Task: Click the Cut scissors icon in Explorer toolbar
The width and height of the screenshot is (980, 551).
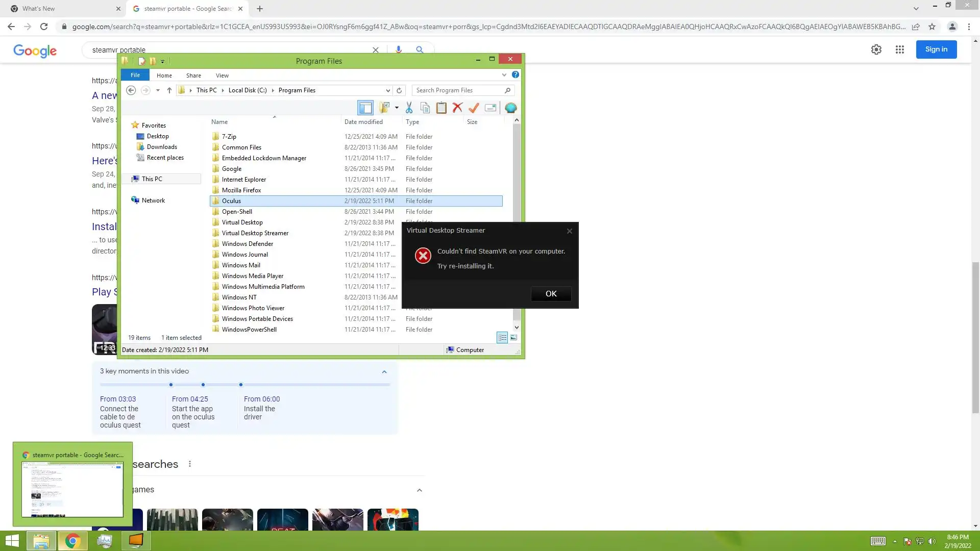Action: click(409, 108)
